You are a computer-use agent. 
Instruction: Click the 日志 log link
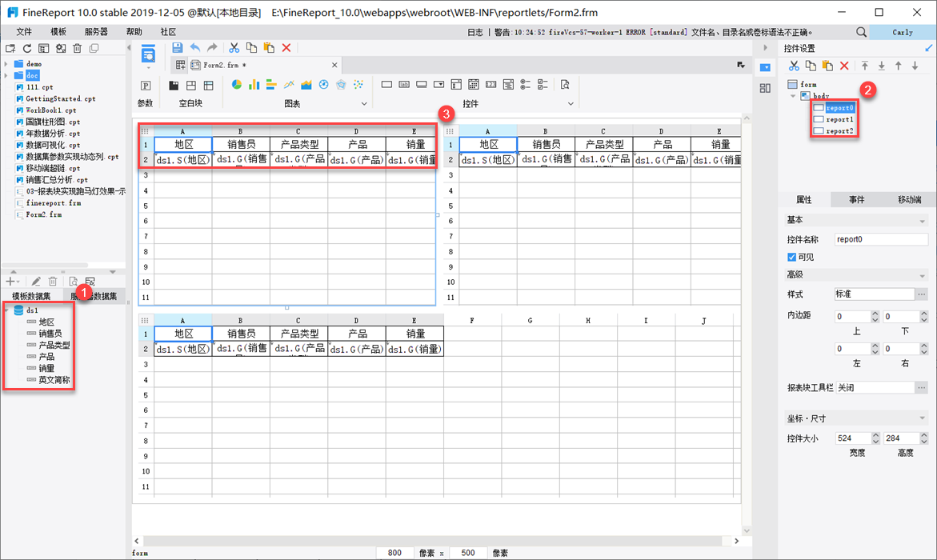(x=475, y=32)
